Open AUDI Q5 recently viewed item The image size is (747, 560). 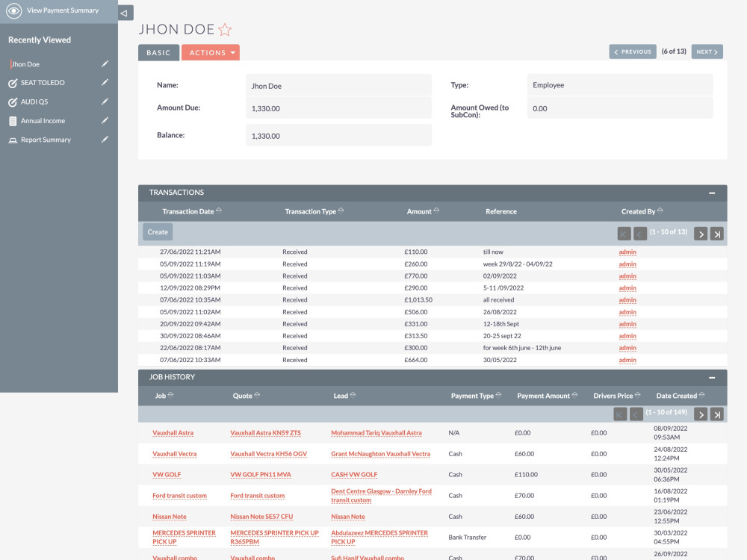point(34,102)
